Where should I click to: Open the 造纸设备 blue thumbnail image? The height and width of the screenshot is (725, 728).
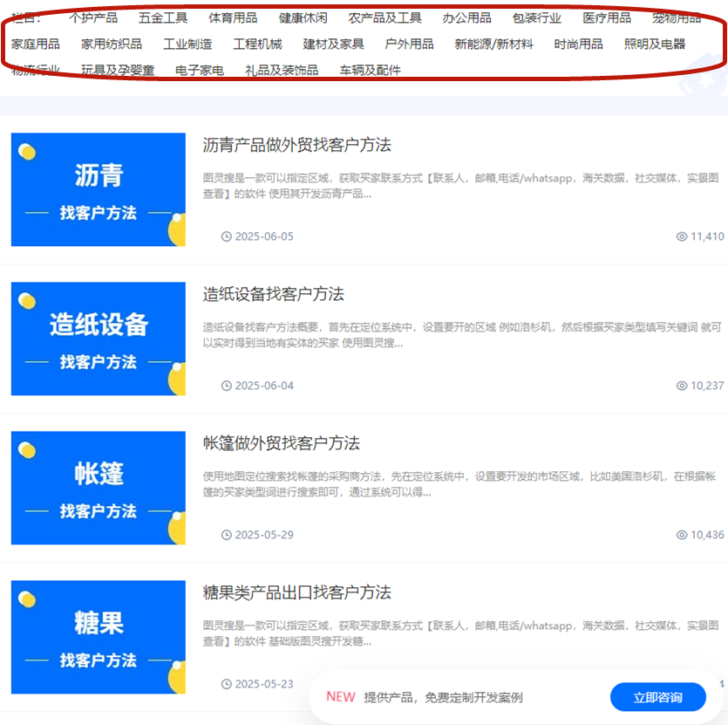click(x=99, y=339)
